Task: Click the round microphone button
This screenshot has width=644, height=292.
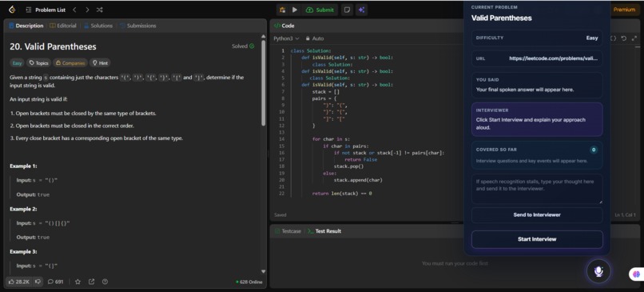Action: click(x=598, y=271)
